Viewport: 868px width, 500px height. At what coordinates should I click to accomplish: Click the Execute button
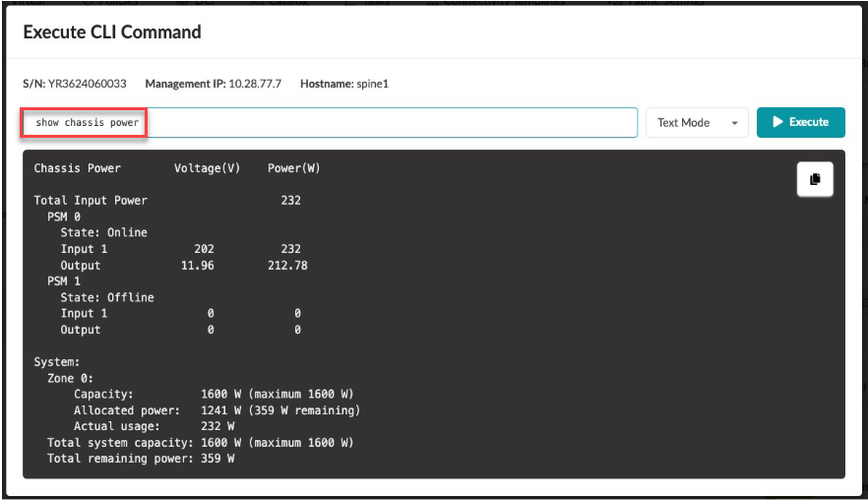[x=800, y=122]
